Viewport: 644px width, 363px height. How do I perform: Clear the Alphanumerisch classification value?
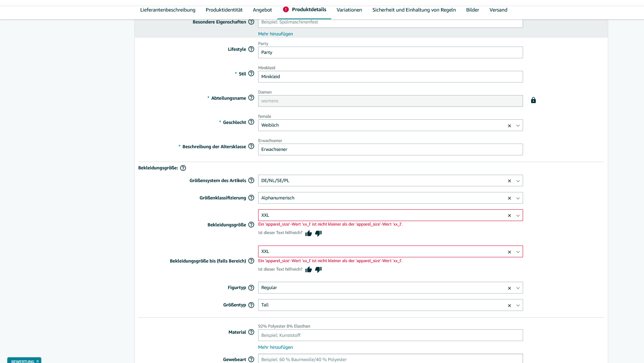(509, 198)
